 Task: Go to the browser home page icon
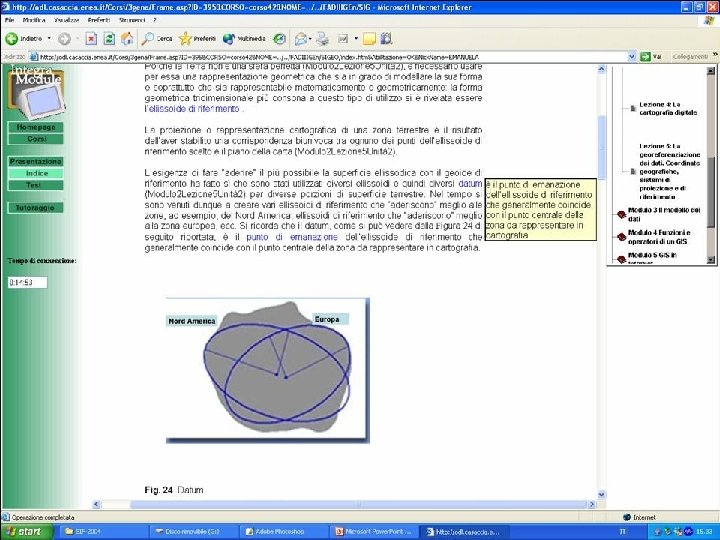(127, 39)
